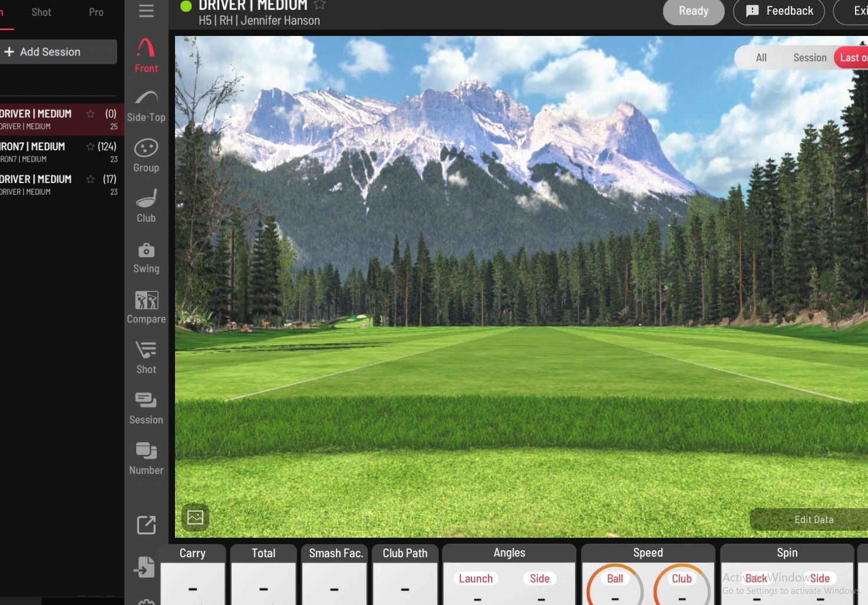Image resolution: width=868 pixels, height=605 pixels.
Task: Click the Total data tile
Action: [x=263, y=574]
